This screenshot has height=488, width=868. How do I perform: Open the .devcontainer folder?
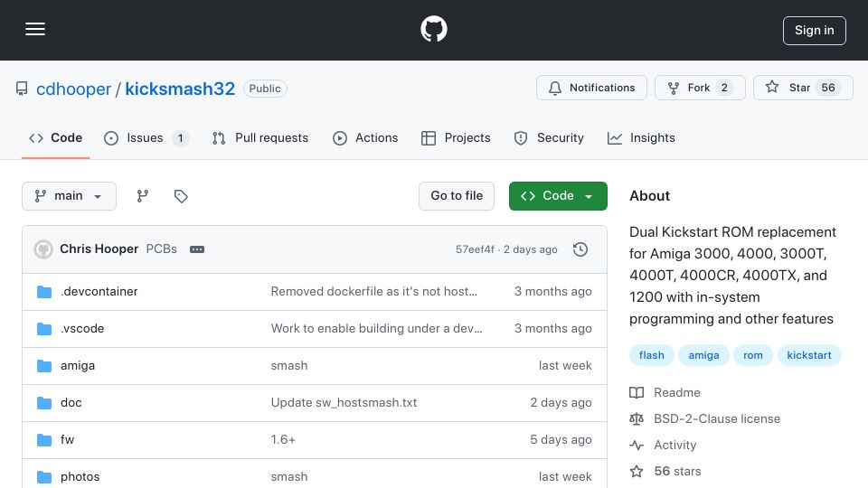pyautogui.click(x=99, y=292)
